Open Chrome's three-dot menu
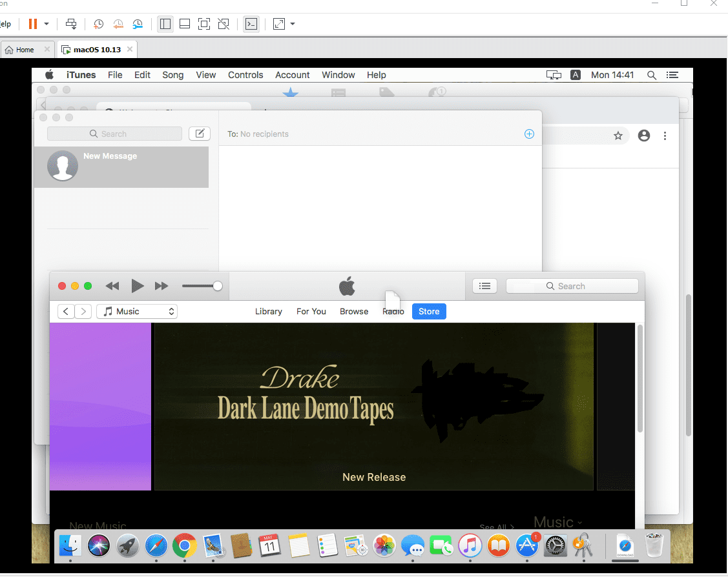 (x=665, y=136)
